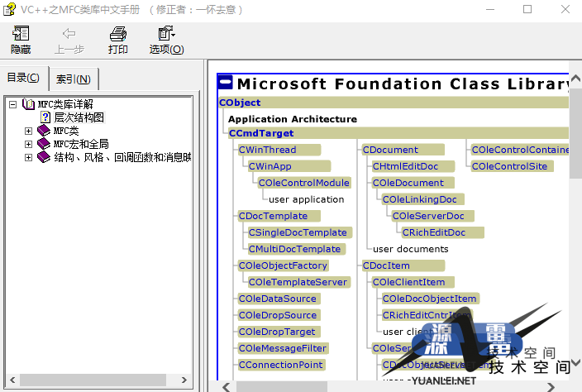Screen dimensions: 582x392
Task: Click the content pane's horizontal scrollbar thumb
Action: point(282,387)
